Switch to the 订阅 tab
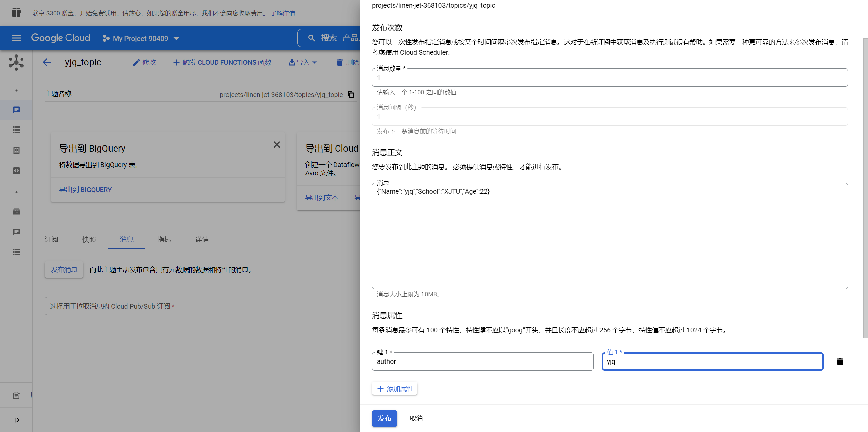This screenshot has height=432, width=868. coord(52,239)
